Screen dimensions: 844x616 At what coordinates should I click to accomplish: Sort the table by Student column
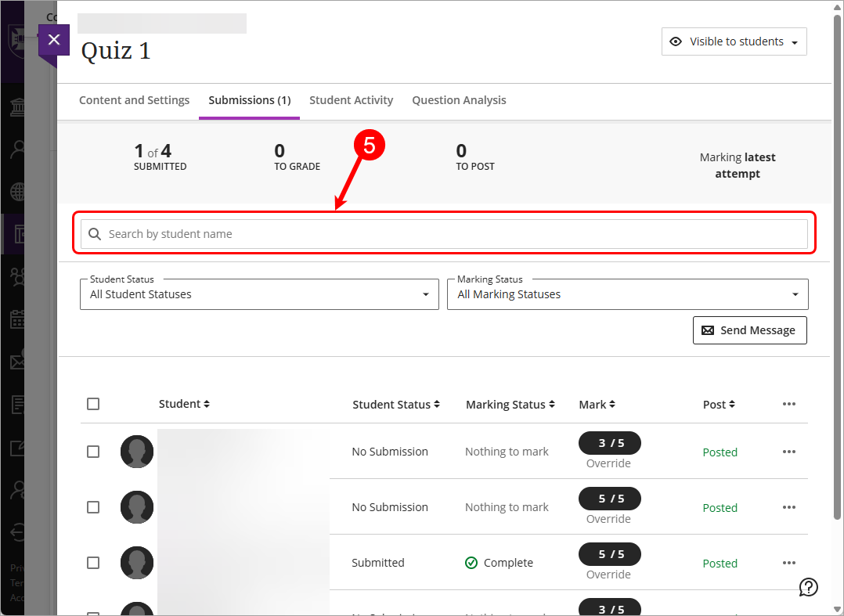[184, 404]
